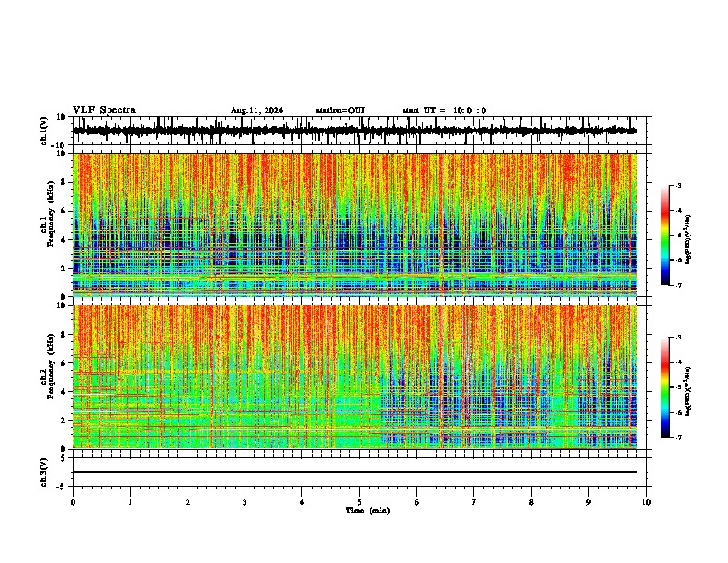Click the ch.3 flat voltage trace panel
728x563 pixels.
tap(358, 472)
